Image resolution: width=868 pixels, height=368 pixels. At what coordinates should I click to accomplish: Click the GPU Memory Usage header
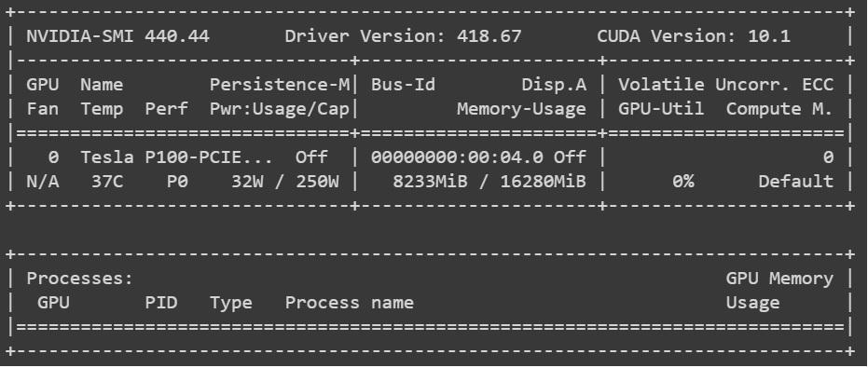coord(779,291)
